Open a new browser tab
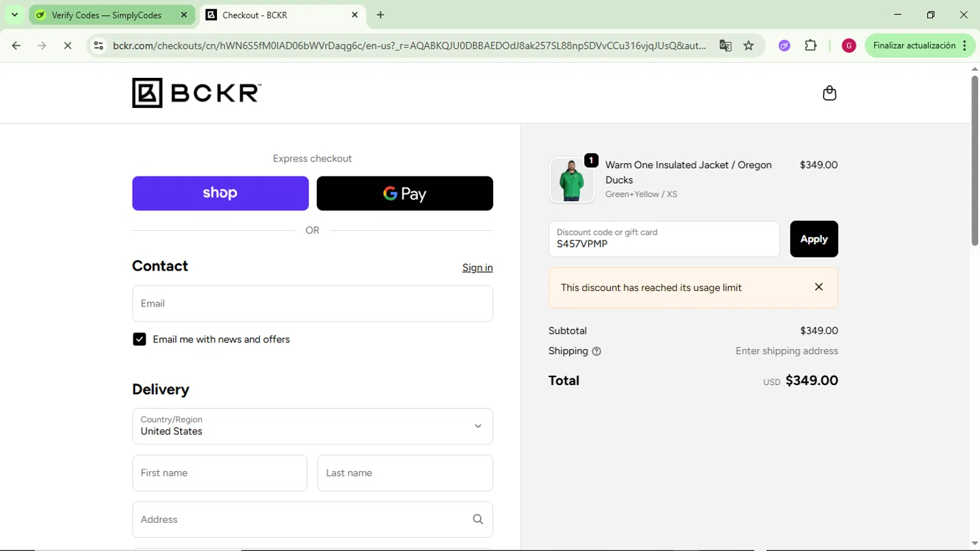The height and width of the screenshot is (551, 980). click(380, 15)
